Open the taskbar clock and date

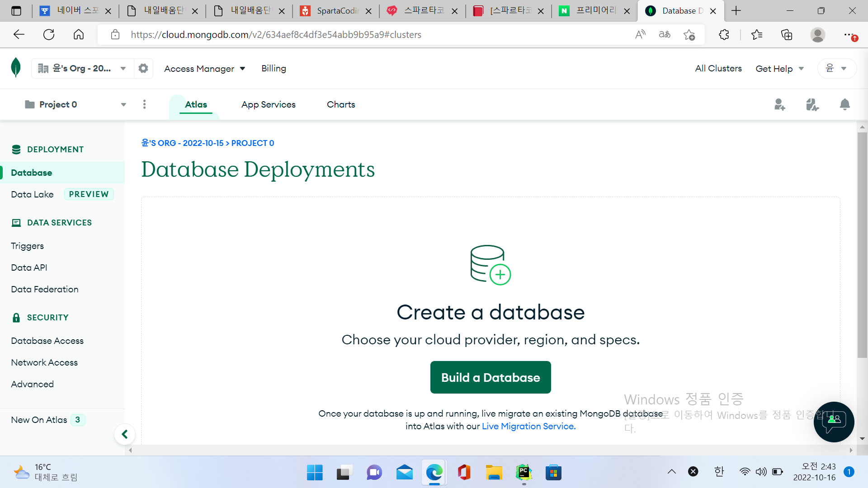point(814,472)
